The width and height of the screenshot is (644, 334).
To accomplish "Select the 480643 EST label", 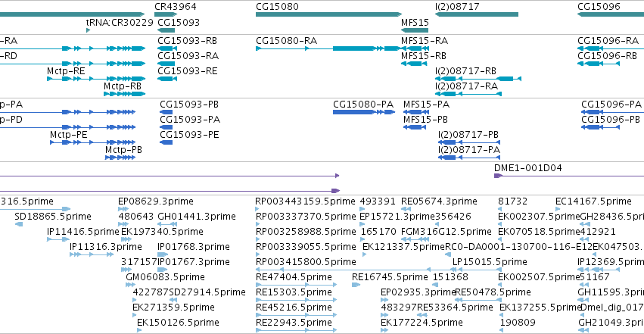I will coord(136,217).
